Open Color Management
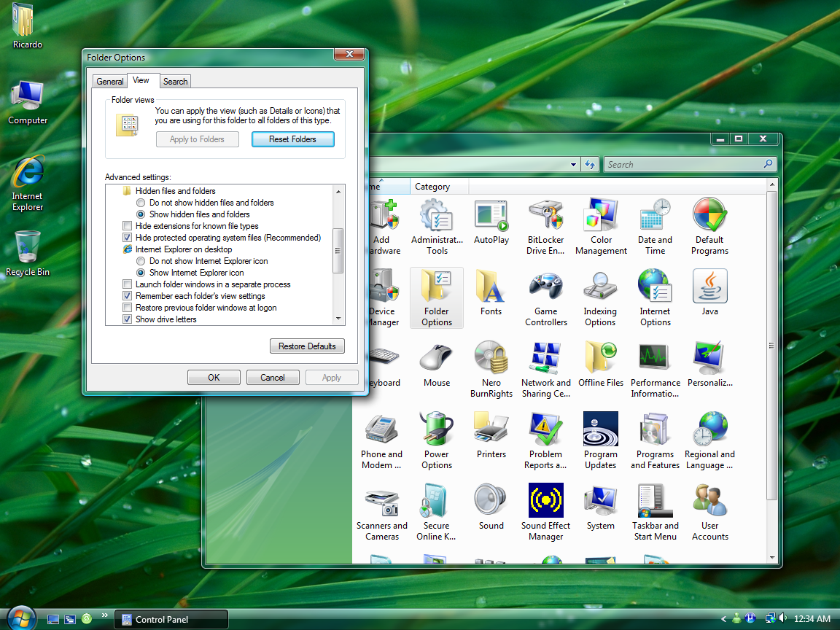840x630 pixels. 600,217
